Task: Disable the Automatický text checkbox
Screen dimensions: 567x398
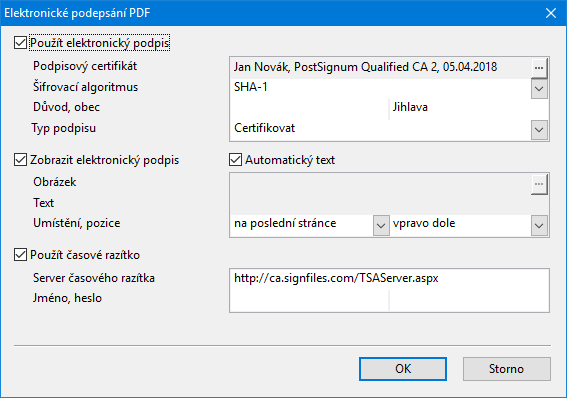Action: [x=235, y=160]
